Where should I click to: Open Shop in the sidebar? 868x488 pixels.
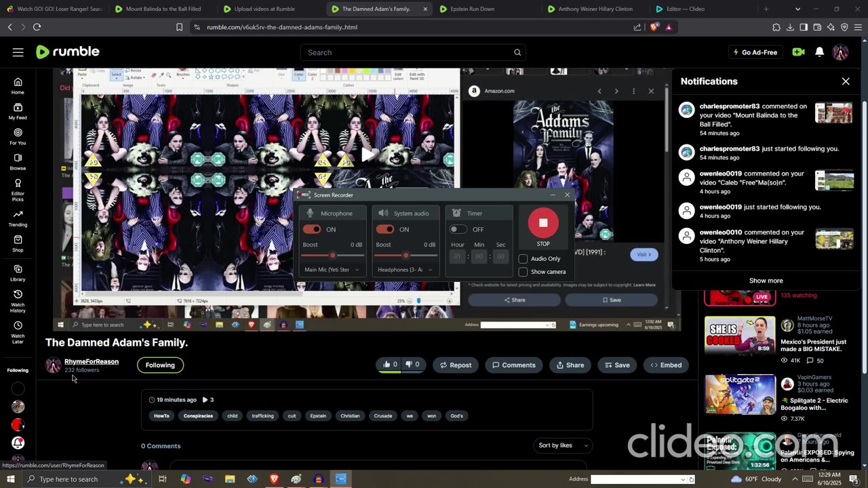[18, 243]
